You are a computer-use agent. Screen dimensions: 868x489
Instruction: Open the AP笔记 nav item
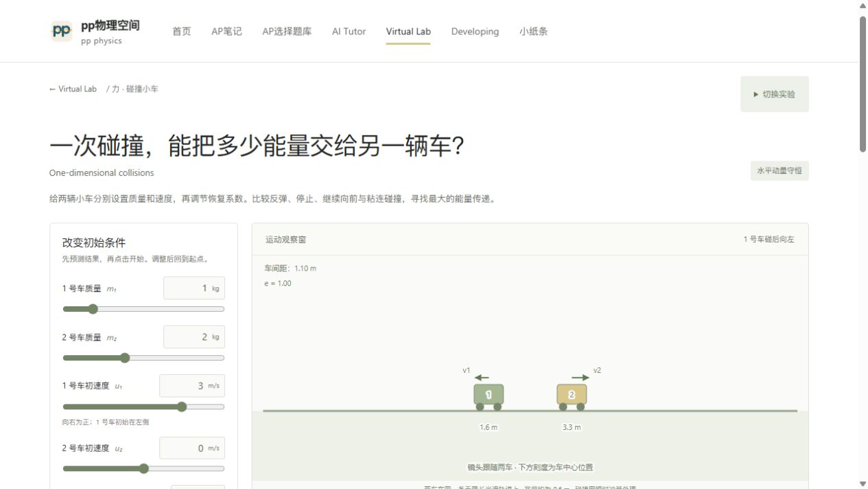226,32
